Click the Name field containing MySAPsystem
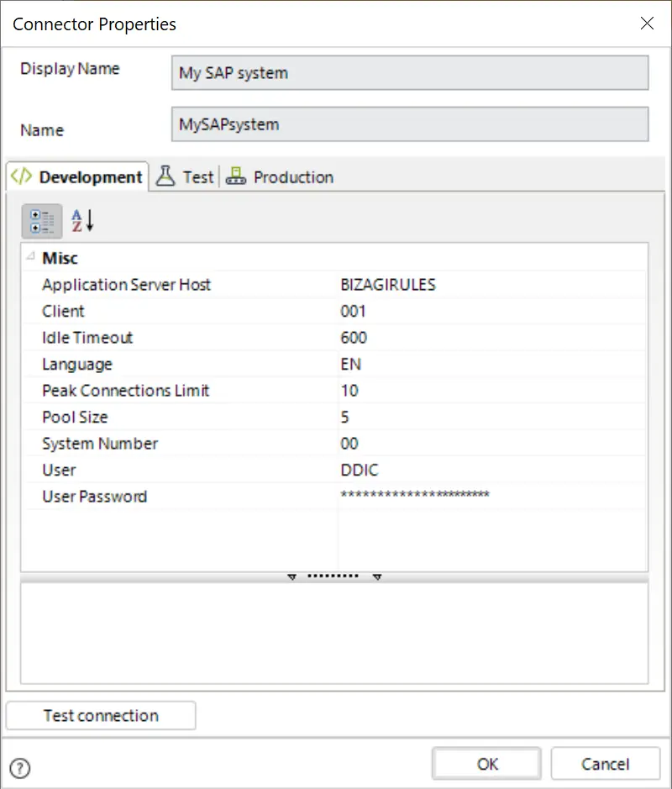Screen dimensions: 672x789 410,124
